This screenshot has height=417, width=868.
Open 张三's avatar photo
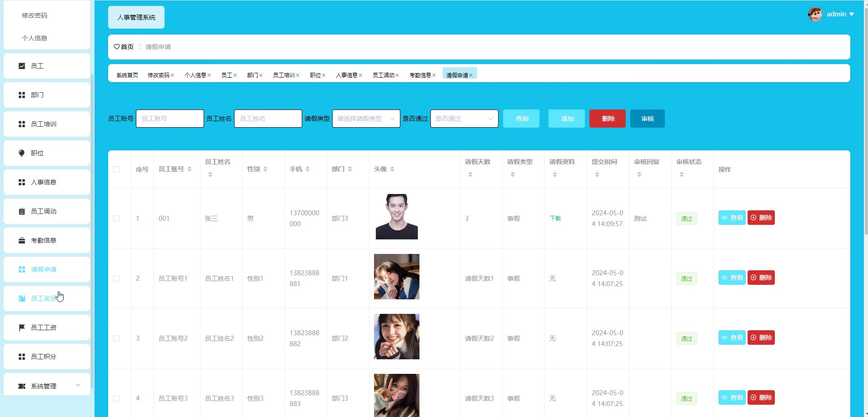[x=397, y=217]
